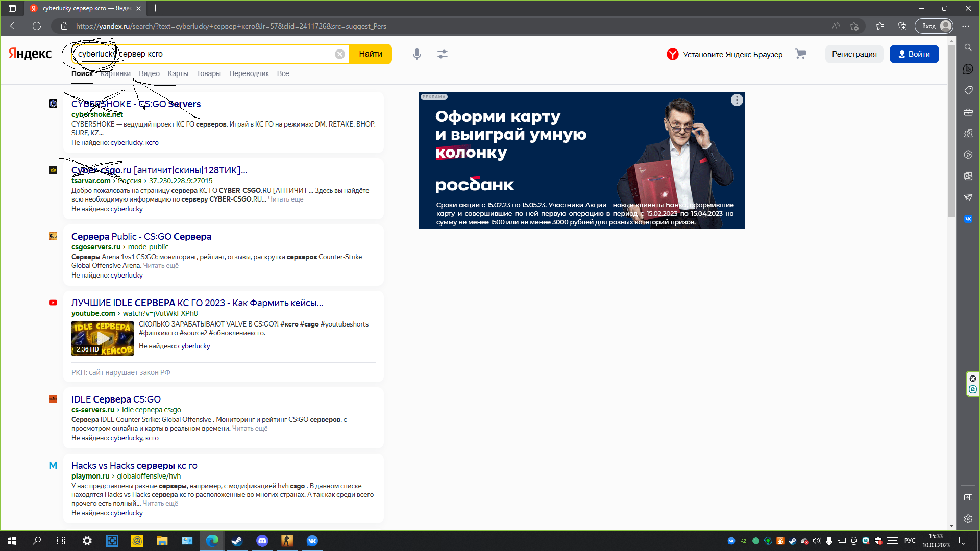Open the CS:GO icon on the taskbar
Viewport: 980px width, 551px height.
coord(287,541)
